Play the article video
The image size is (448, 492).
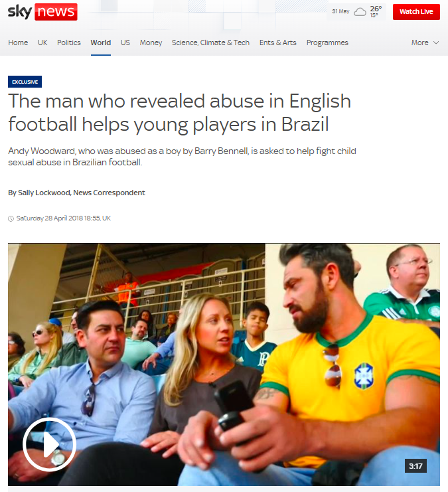tap(50, 444)
